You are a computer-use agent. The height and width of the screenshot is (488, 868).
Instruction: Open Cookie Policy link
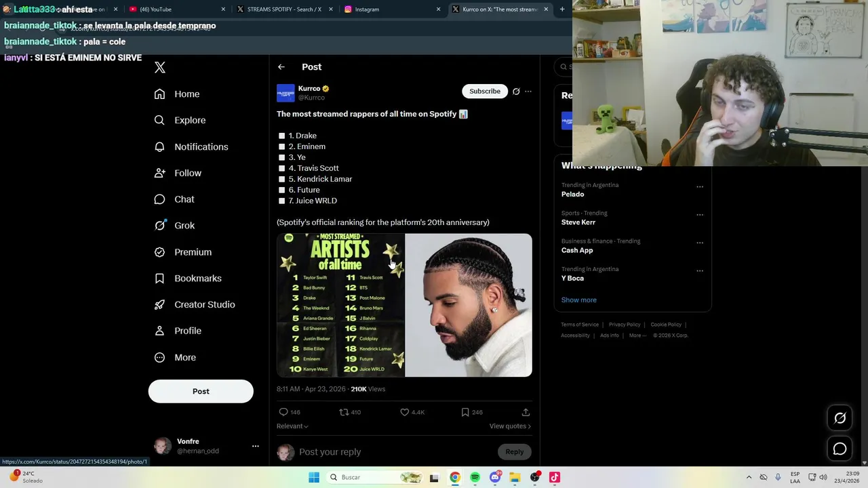[666, 325]
